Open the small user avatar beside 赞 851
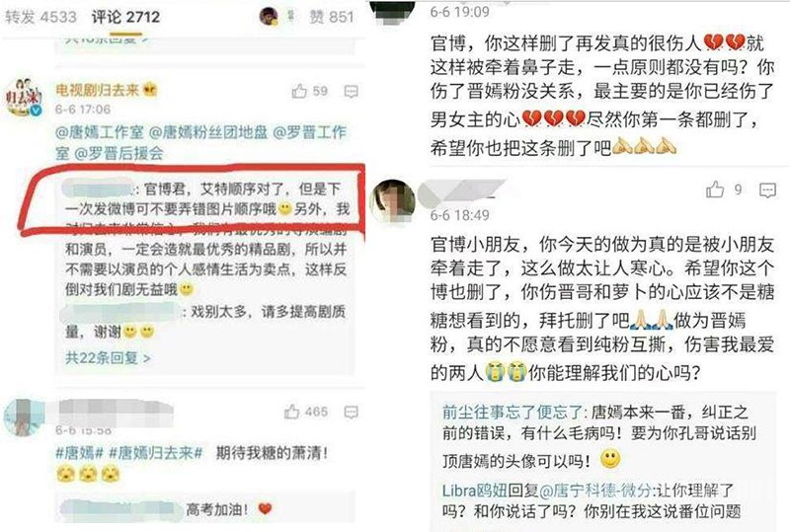The image size is (790, 532). pyautogui.click(x=269, y=16)
